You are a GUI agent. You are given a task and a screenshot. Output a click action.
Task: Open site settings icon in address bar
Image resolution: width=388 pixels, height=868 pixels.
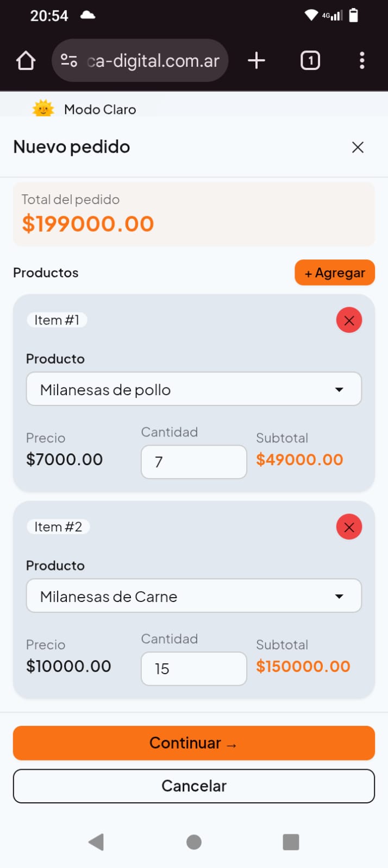pos(69,60)
